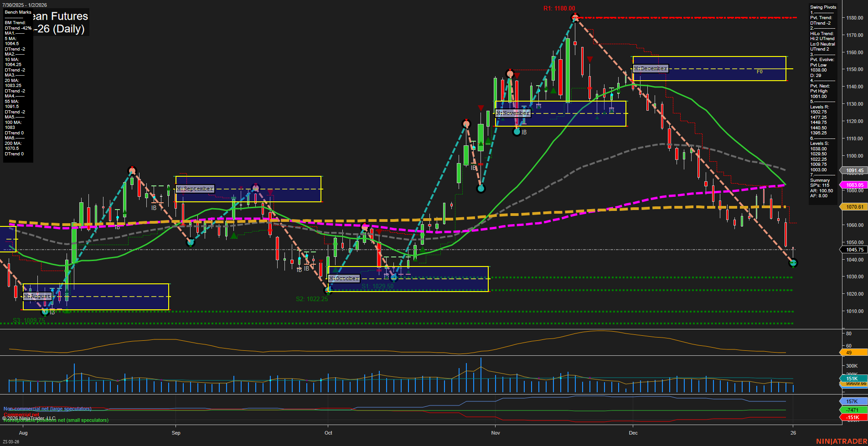This screenshot has height=446, width=868.
Task: Click the © 2026 NinjaTrader, LLC copyright text
Action: [x=28, y=418]
